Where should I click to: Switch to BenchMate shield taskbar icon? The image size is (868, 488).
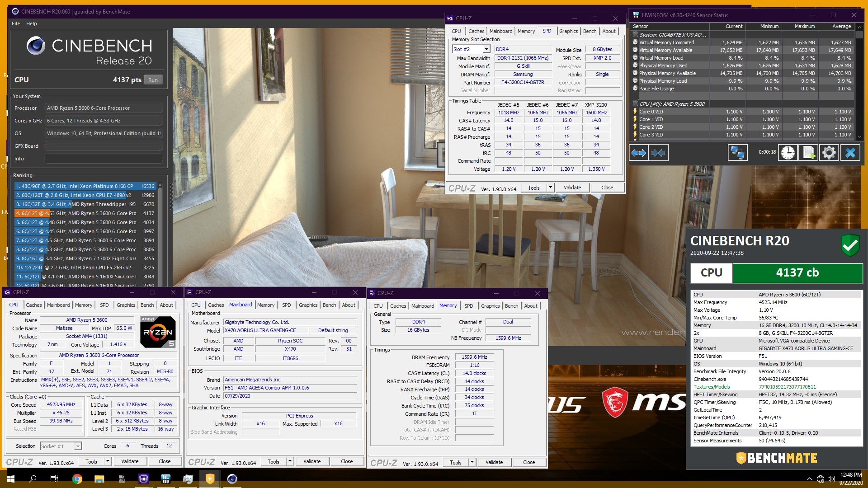coord(210,479)
